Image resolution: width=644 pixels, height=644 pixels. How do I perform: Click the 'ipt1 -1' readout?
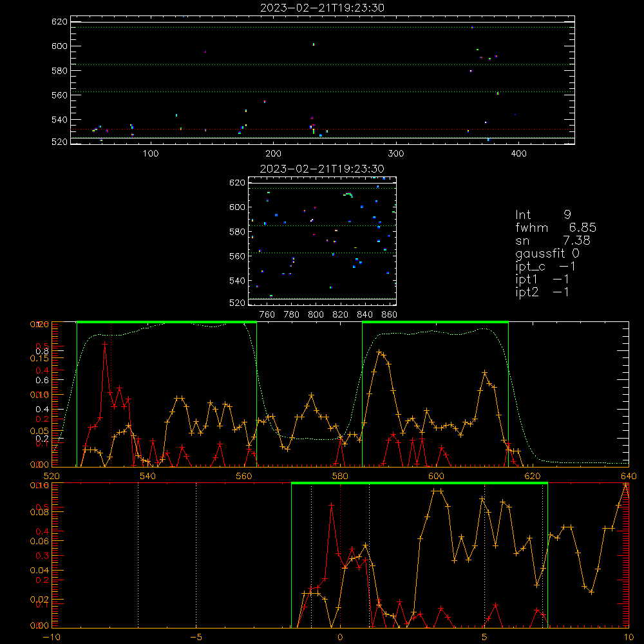click(x=542, y=279)
